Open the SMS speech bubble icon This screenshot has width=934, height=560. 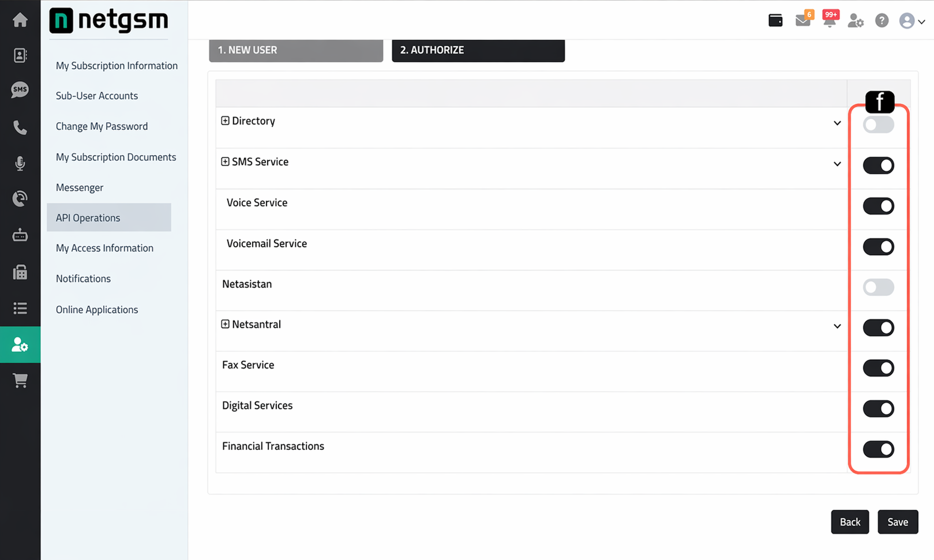[x=20, y=90]
